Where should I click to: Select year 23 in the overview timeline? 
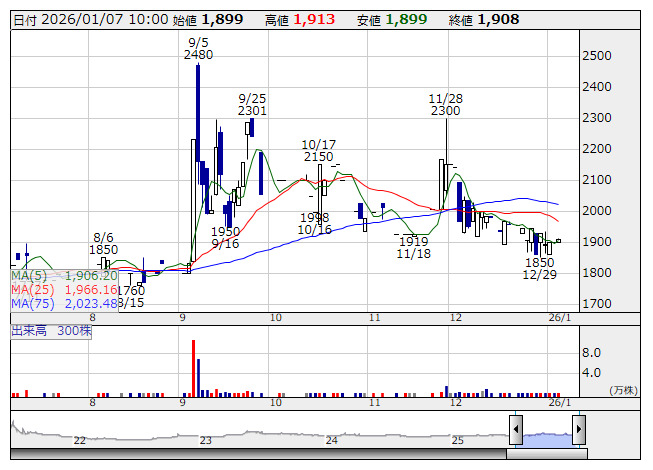point(206,440)
